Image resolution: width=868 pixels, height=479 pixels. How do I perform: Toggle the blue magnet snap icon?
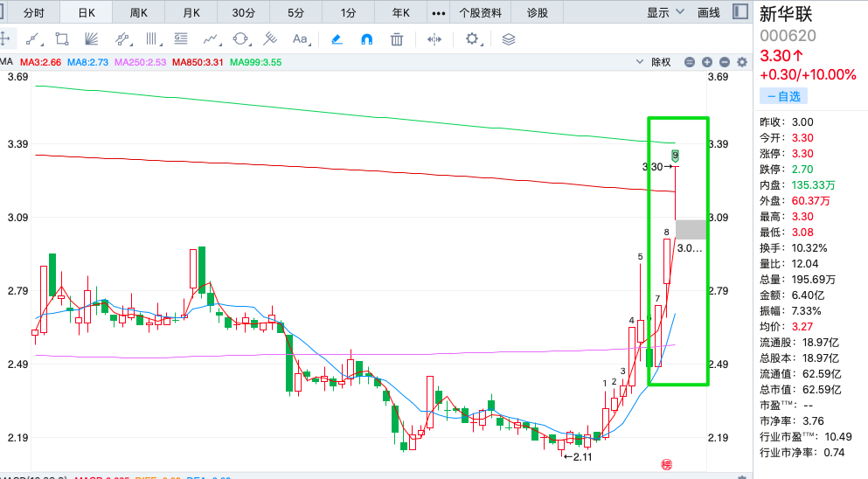366,38
